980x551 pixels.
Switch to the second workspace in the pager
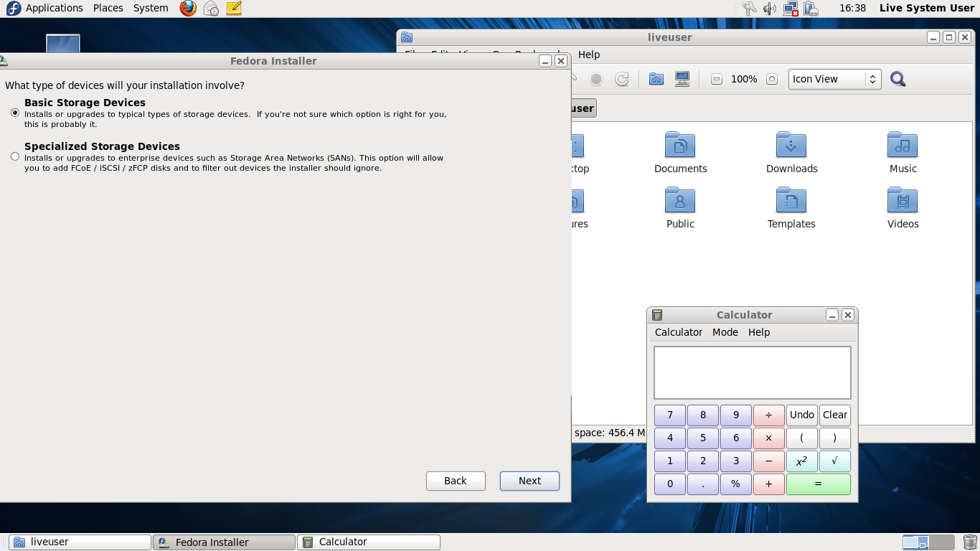click(x=941, y=542)
